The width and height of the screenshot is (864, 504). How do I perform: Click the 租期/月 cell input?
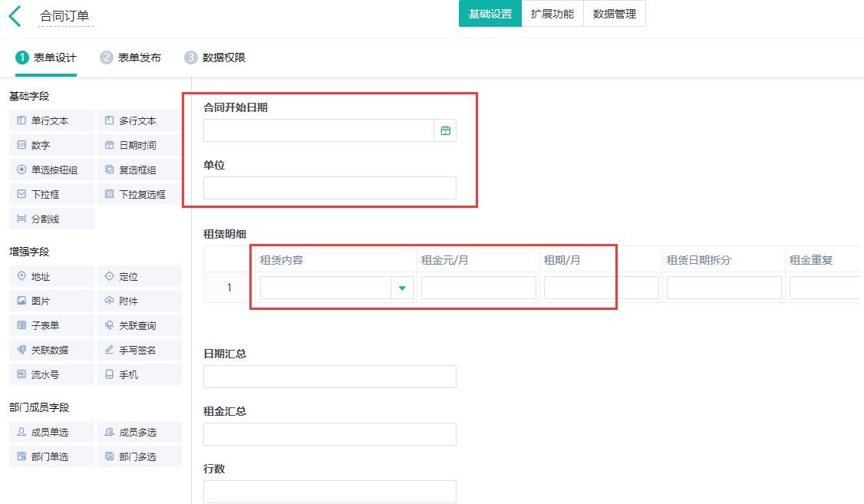[x=601, y=288]
